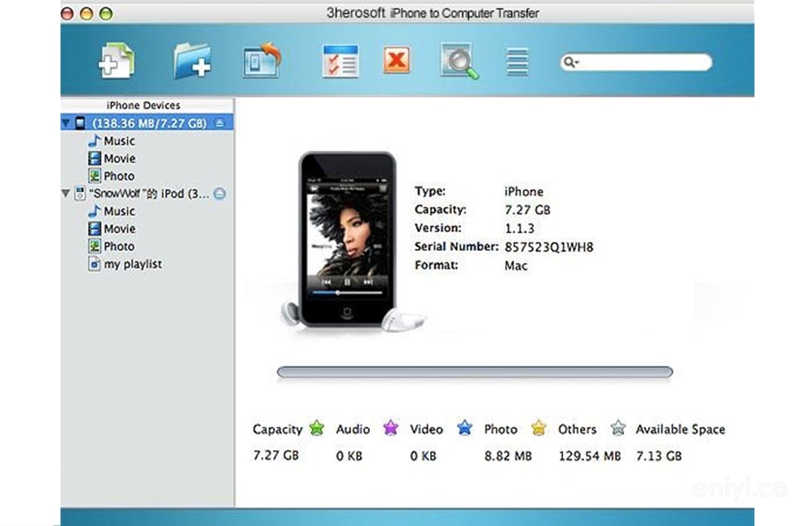The width and height of the screenshot is (812, 526).
Task: Switch to list view icon
Action: [x=517, y=62]
